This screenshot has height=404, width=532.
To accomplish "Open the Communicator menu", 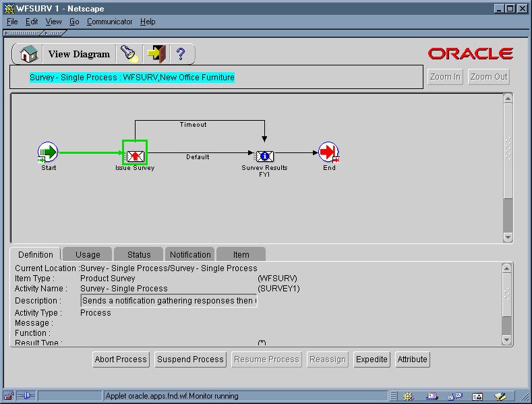I will [109, 22].
